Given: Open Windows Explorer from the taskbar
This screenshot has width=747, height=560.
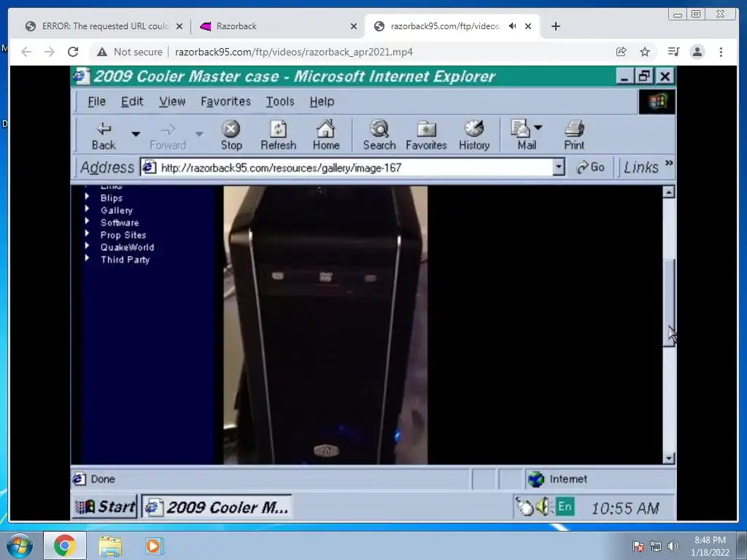Looking at the screenshot, I should (x=109, y=545).
